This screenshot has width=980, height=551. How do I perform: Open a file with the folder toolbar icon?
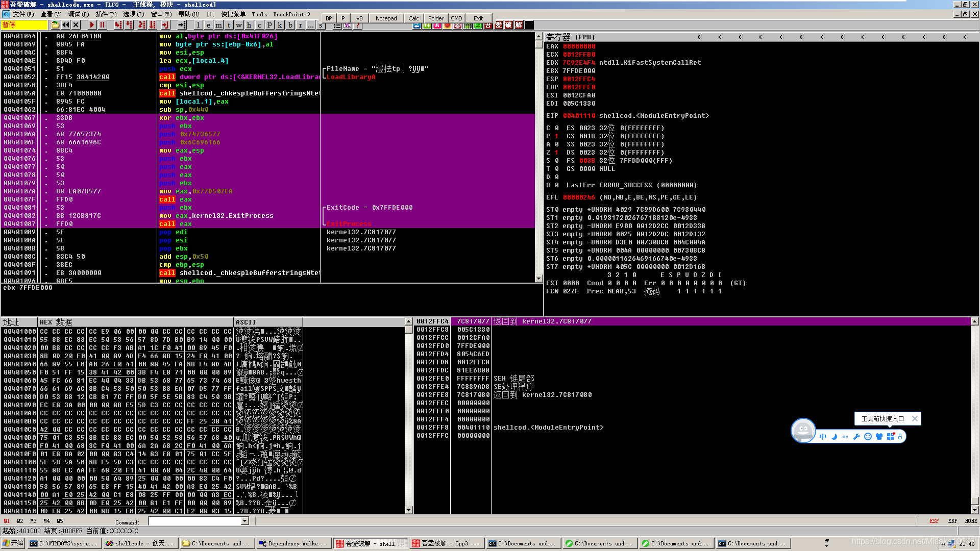[55, 24]
